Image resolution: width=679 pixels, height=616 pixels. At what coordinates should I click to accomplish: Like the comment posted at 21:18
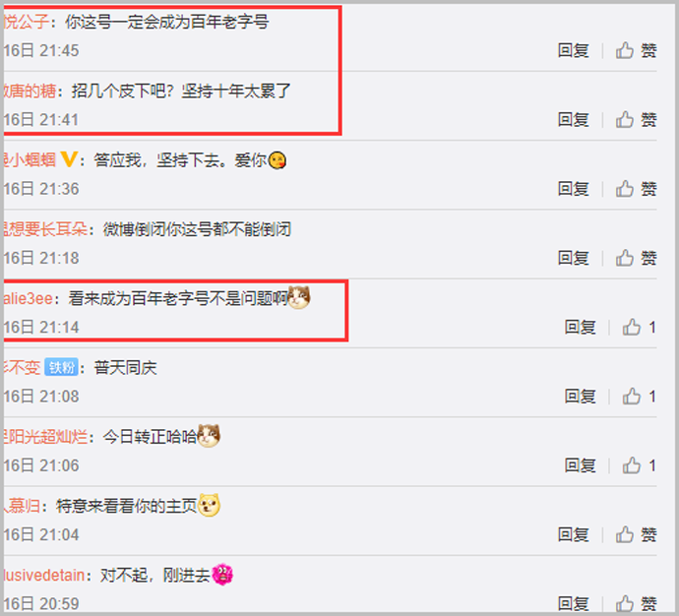pos(636,258)
